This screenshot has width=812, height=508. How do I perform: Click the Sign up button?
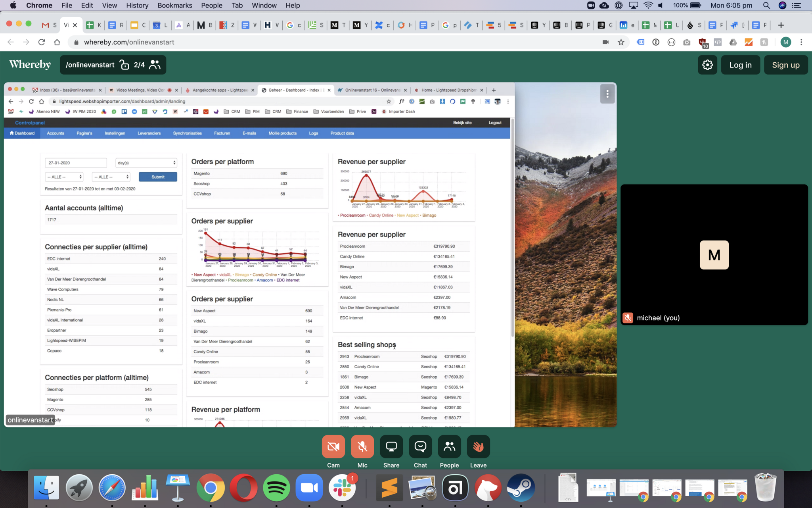click(x=785, y=65)
